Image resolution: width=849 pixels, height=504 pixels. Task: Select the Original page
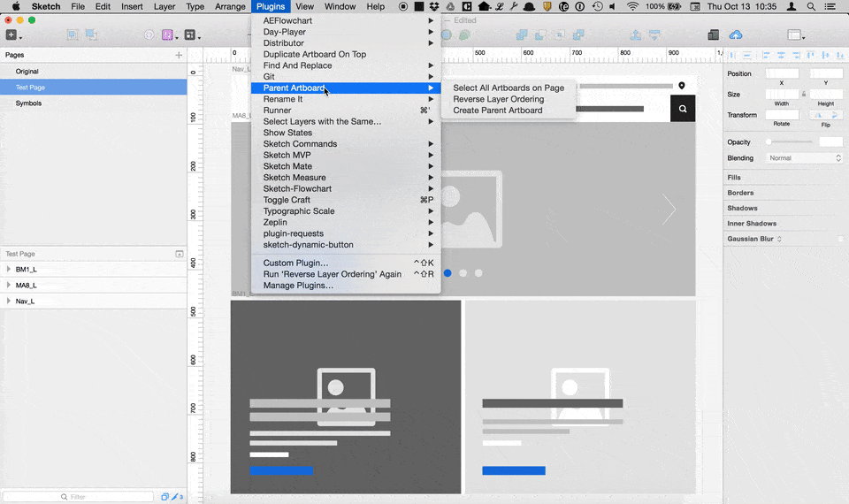pyautogui.click(x=94, y=72)
